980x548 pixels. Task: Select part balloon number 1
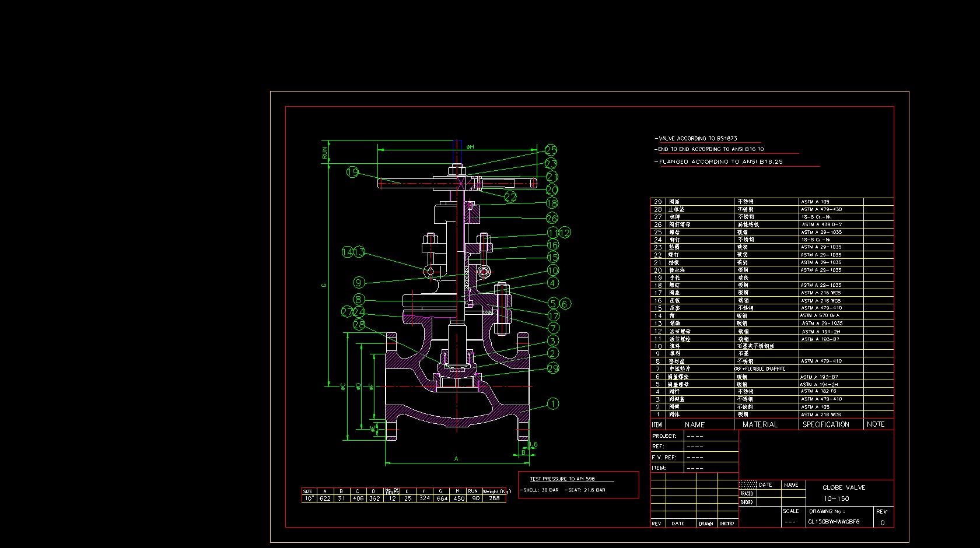coord(553,403)
